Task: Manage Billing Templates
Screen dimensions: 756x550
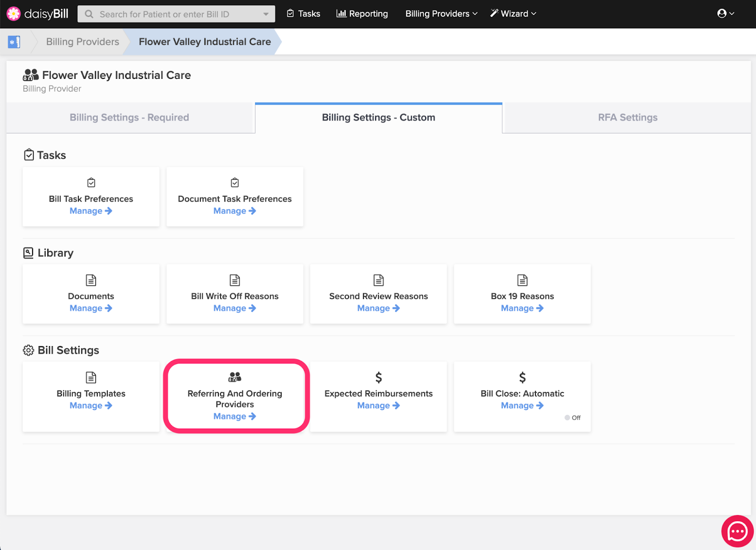Action: (91, 406)
